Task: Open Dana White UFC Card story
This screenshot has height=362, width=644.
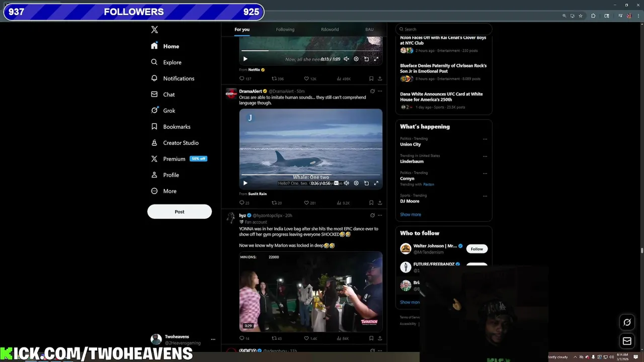Action: (x=443, y=100)
